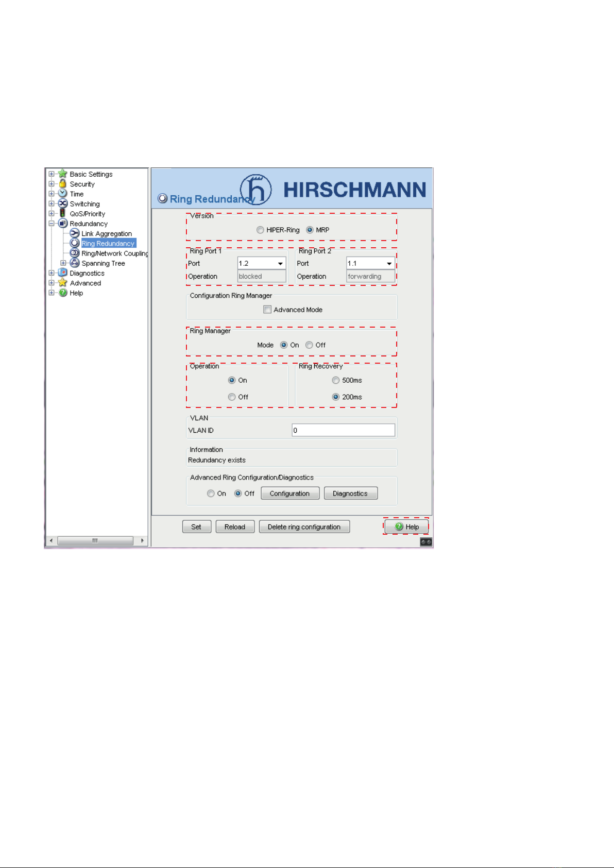This screenshot has height=868, width=614.
Task: Expand the Time tree node
Action: point(52,194)
